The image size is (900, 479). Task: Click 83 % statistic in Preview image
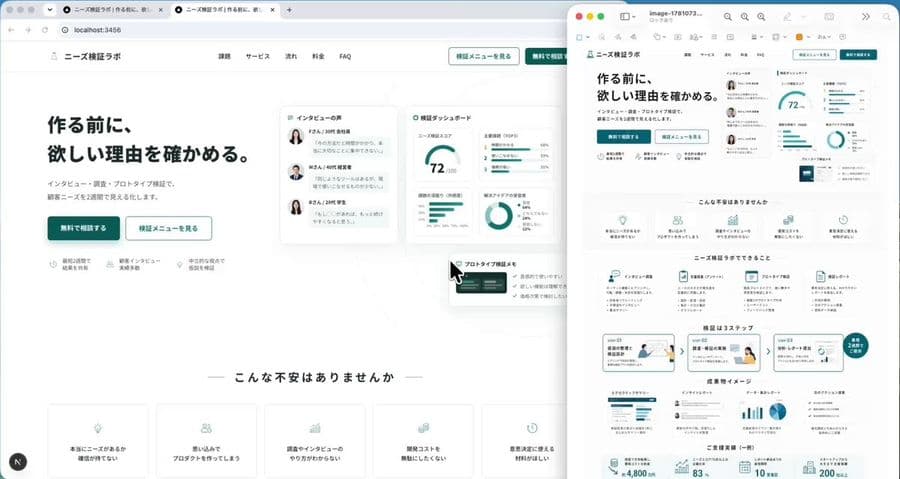(x=700, y=473)
